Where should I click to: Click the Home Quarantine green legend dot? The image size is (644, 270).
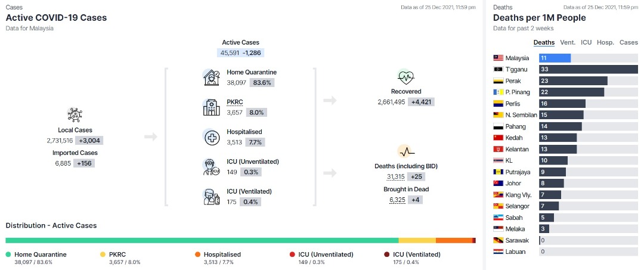click(x=8, y=255)
